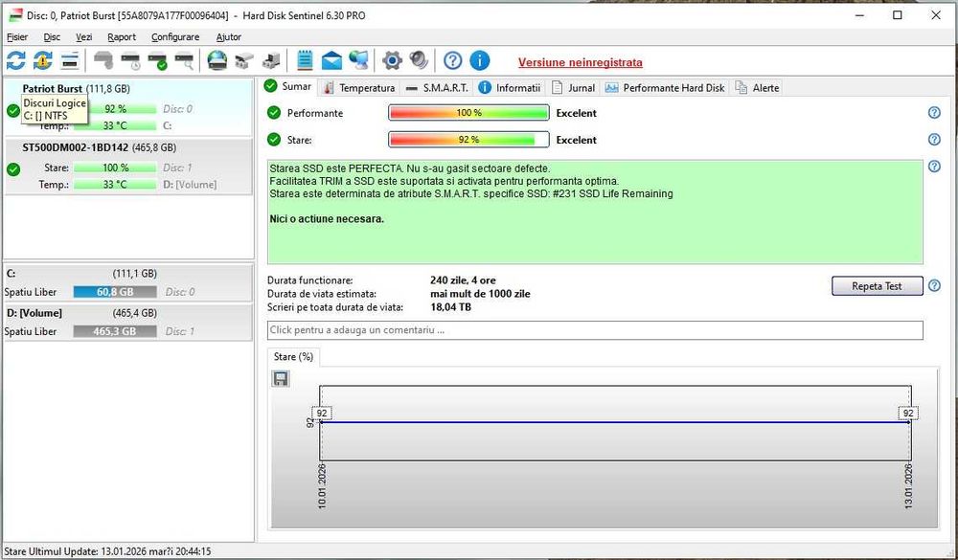Open the Fisier menu

(17, 36)
